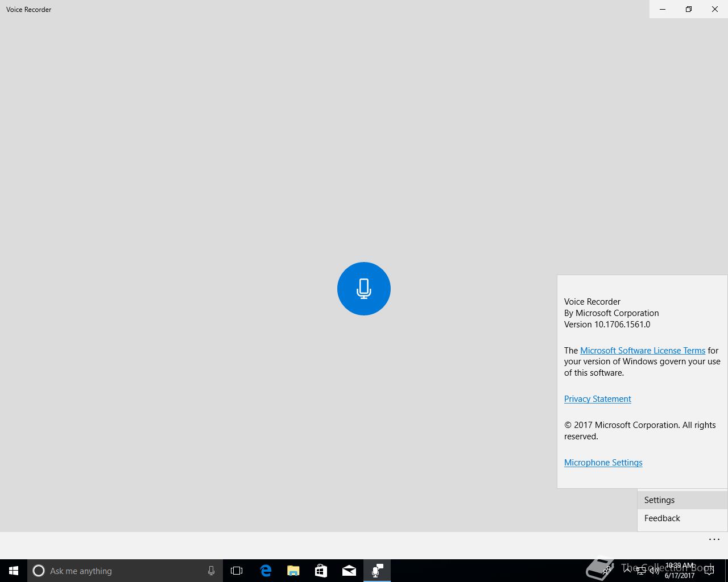
Task: Click the By Microsoft Corporation text
Action: [x=611, y=313]
